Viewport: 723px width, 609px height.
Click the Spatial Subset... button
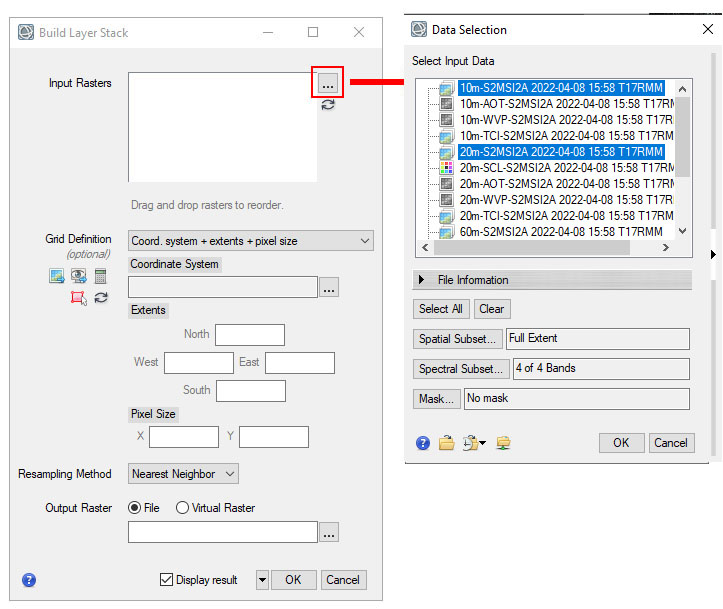click(x=458, y=339)
